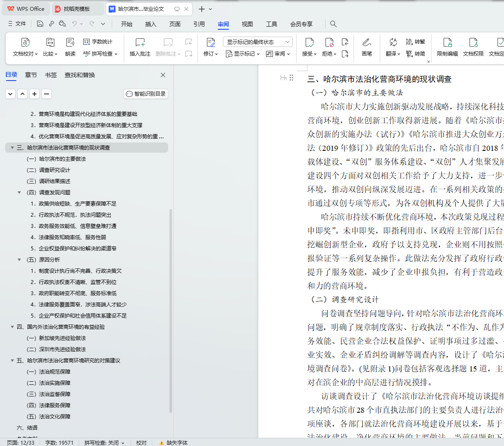The height and width of the screenshot is (446, 504).
Task: Open 限制编辑 restrict editing
Action: [x=447, y=47]
